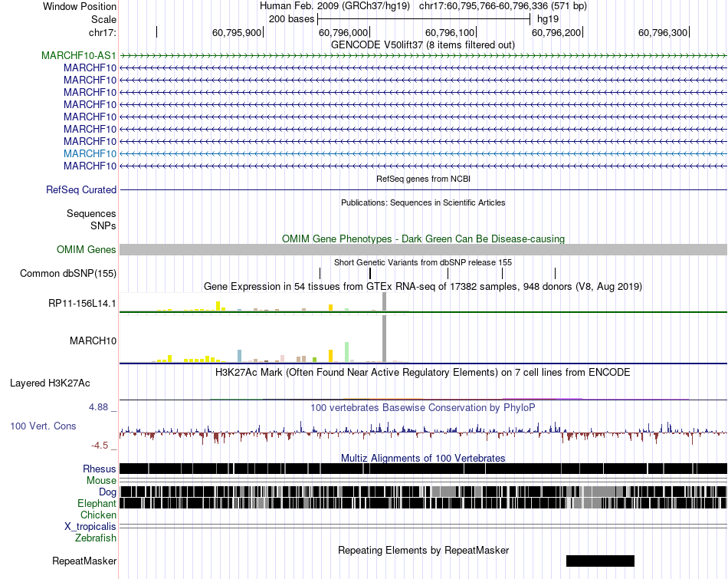Click the tall gray bar in MARCH10 chart

pos(384,339)
